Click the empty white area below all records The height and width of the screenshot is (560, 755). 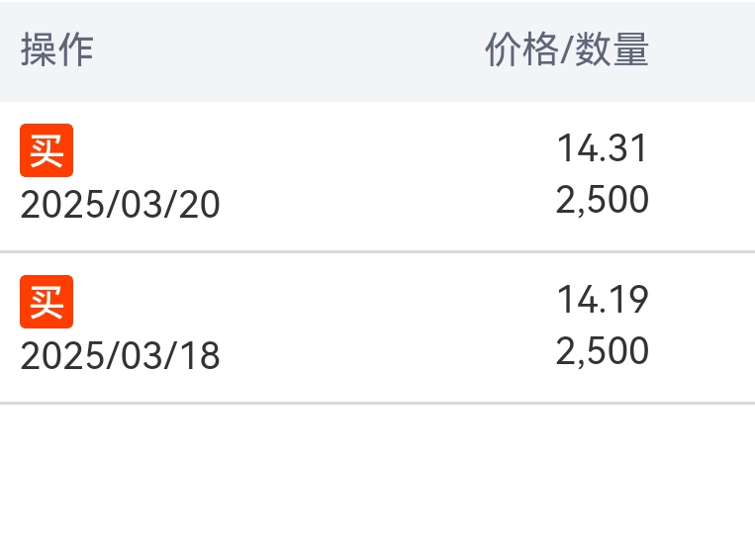pos(378,482)
